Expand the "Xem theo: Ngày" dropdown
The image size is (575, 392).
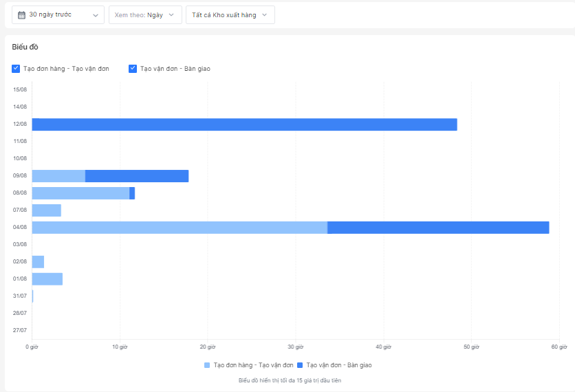click(x=145, y=15)
